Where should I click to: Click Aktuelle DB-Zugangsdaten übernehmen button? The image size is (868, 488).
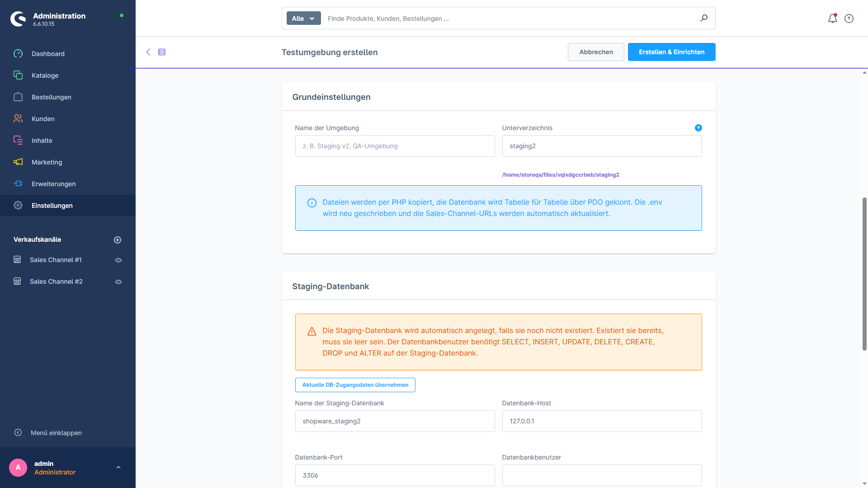(x=355, y=385)
